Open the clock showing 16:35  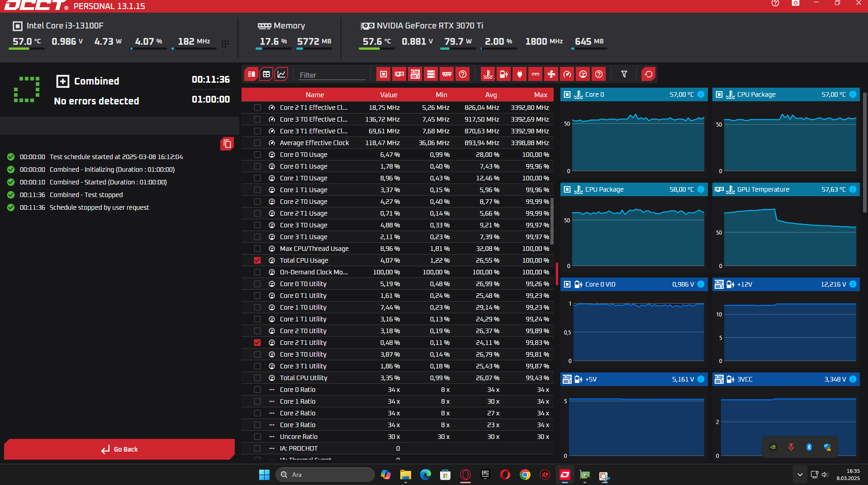(848, 475)
